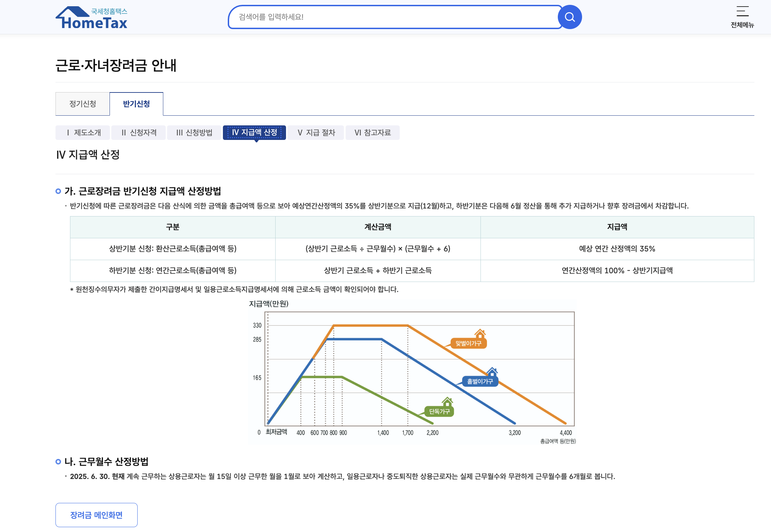This screenshot has width=771, height=532.
Task: Select the Ⅳ 지급액 산정 section
Action: 254,133
